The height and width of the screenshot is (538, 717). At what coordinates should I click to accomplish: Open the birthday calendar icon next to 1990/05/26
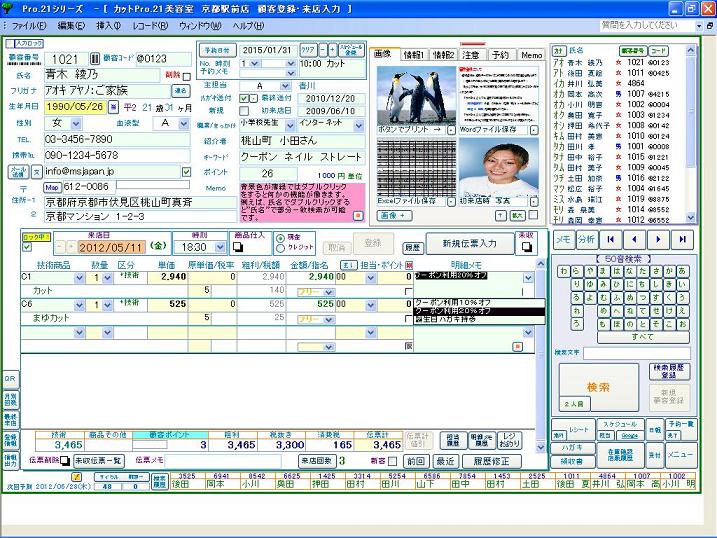click(x=113, y=107)
